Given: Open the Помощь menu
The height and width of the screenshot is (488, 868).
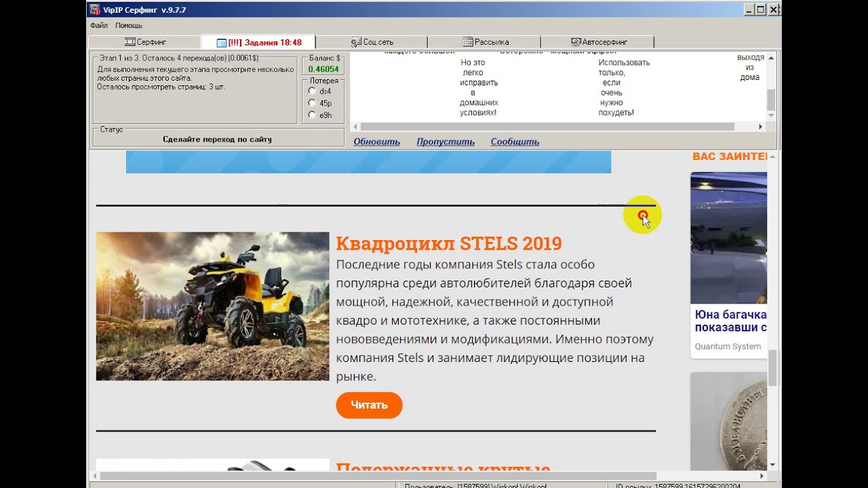Looking at the screenshot, I should 129,25.
